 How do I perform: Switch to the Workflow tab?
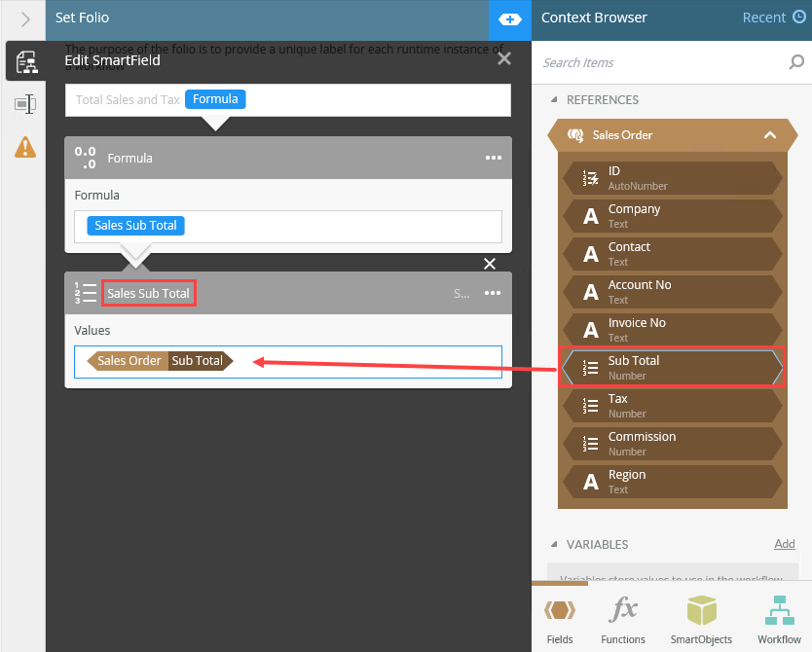779,618
